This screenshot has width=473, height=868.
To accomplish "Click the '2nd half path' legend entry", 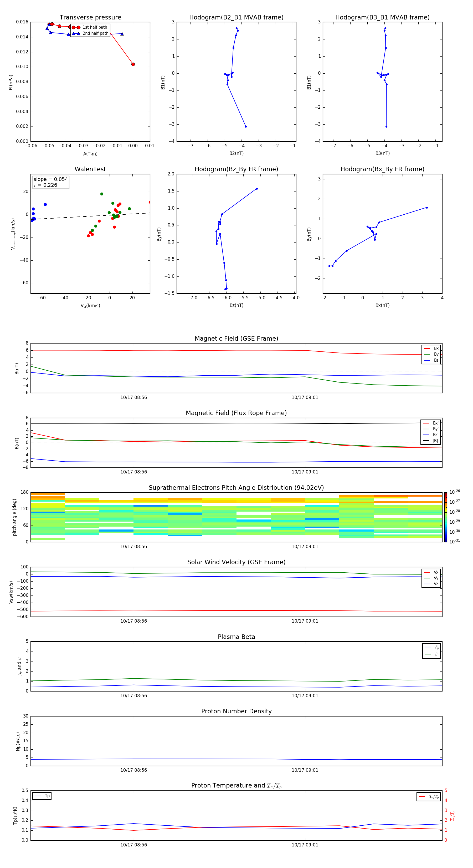I will (x=91, y=33).
